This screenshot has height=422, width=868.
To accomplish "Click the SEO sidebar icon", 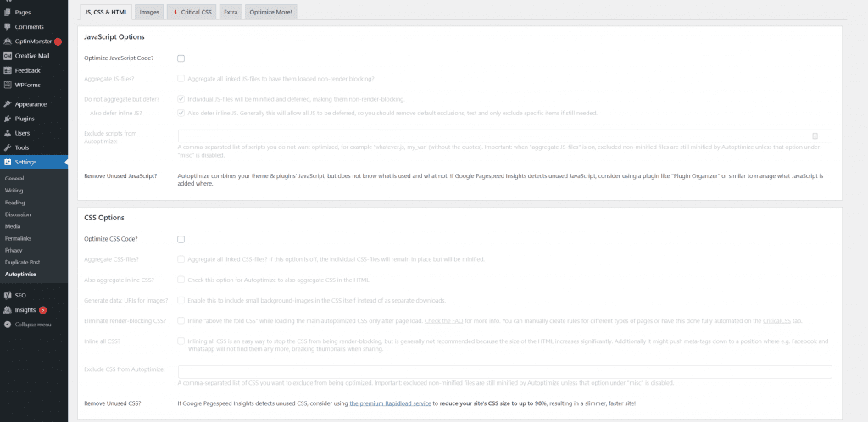I will tap(7, 296).
